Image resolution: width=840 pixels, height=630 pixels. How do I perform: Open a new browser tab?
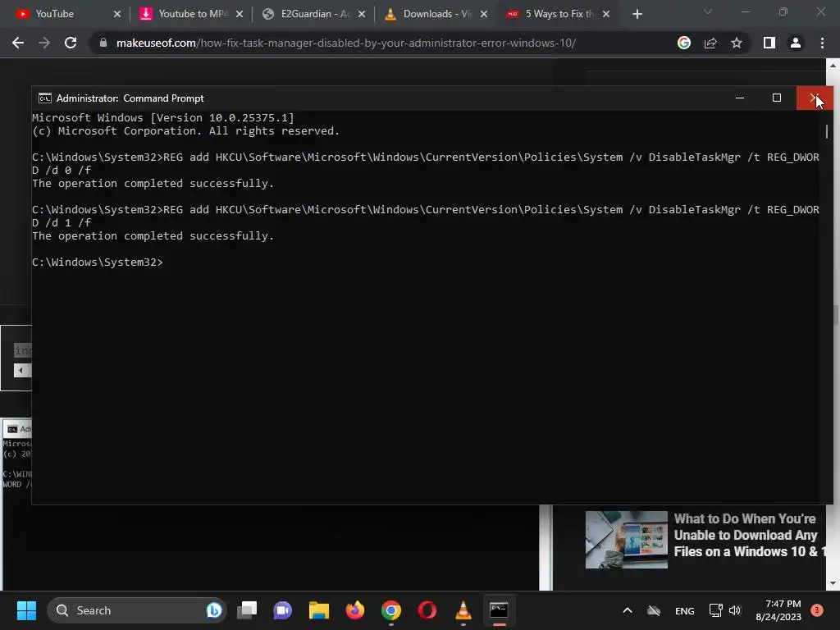[x=637, y=14]
